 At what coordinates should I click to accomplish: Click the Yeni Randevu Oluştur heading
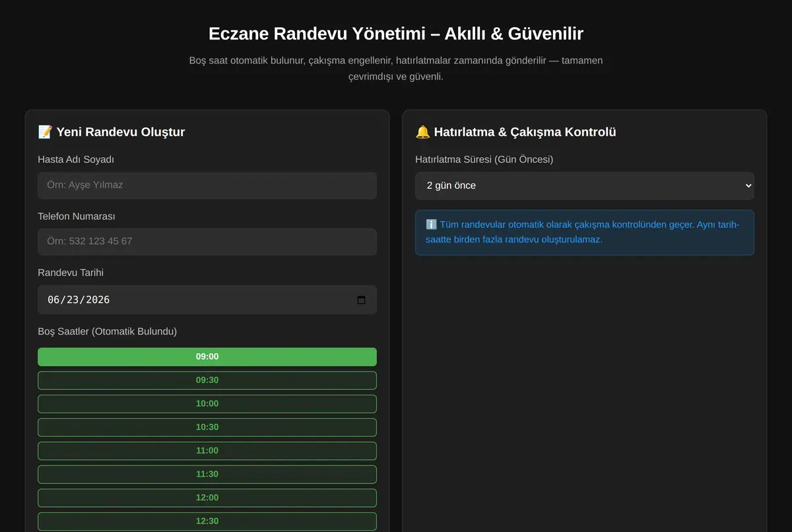click(112, 132)
